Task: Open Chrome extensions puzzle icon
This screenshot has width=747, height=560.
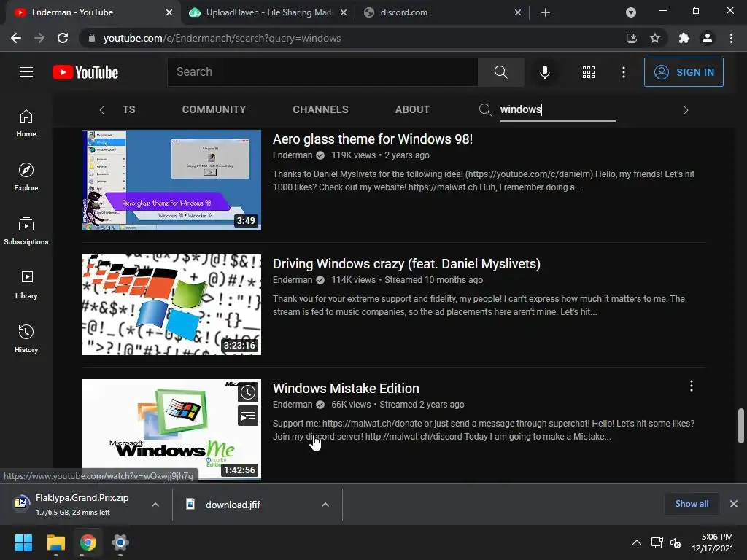Action: 684,38
